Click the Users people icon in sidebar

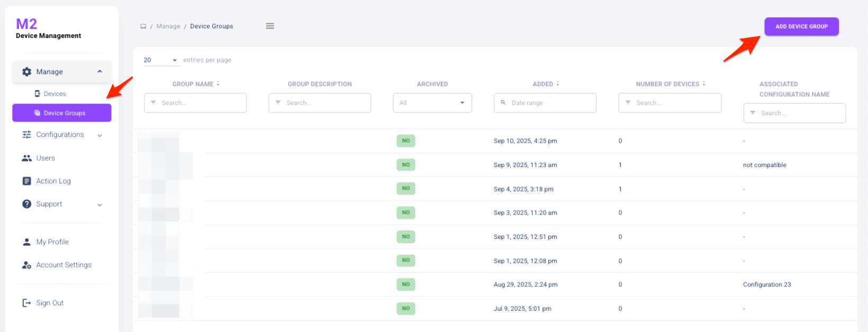tap(26, 158)
